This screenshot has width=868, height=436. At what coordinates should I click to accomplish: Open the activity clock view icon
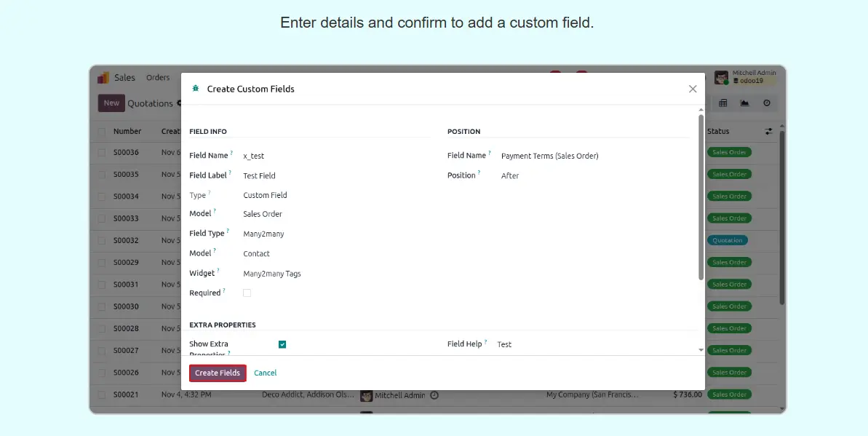[x=766, y=103]
